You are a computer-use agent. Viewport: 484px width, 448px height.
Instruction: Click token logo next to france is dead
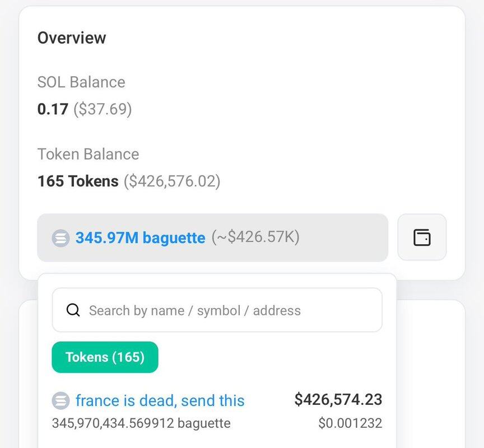[61, 400]
